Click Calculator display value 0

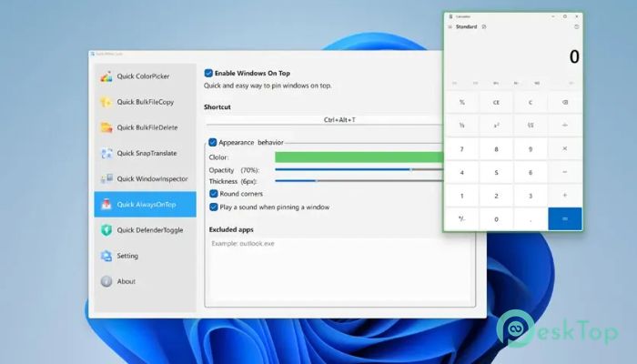tap(574, 56)
